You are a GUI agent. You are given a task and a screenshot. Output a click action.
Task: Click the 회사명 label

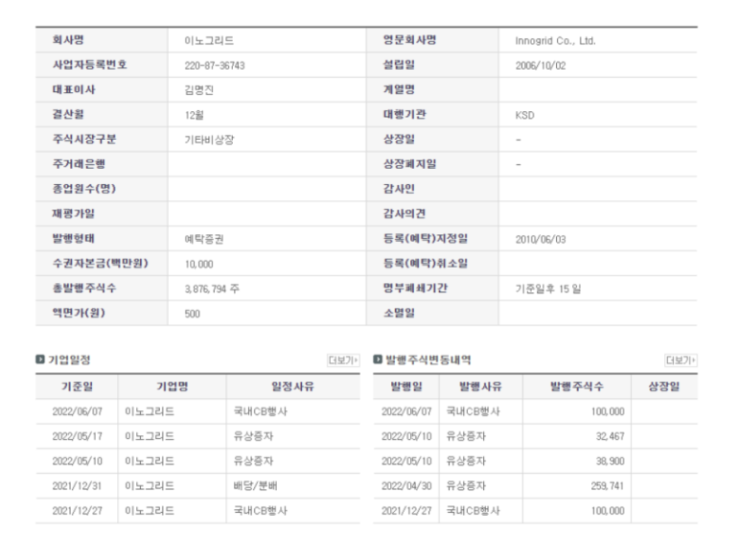[68, 40]
